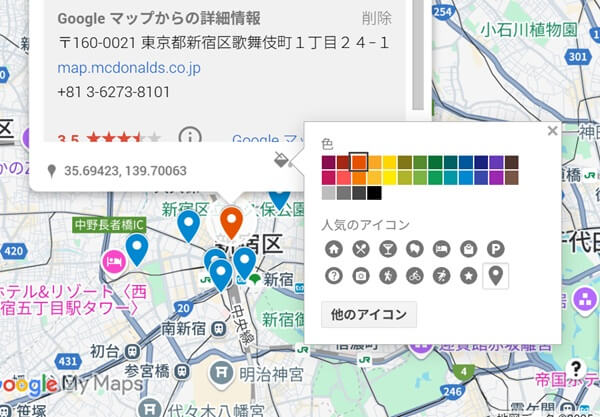The height and width of the screenshot is (417, 600).
Task: Click the 南新宿 station icon
Action: 218,329
